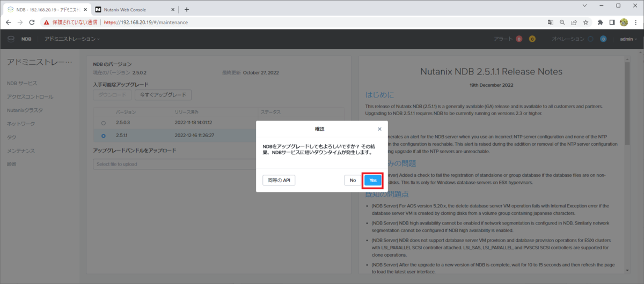This screenshot has height=284, width=644.
Task: Select the version 2.5.1.1 radio button
Action: pos(103,136)
